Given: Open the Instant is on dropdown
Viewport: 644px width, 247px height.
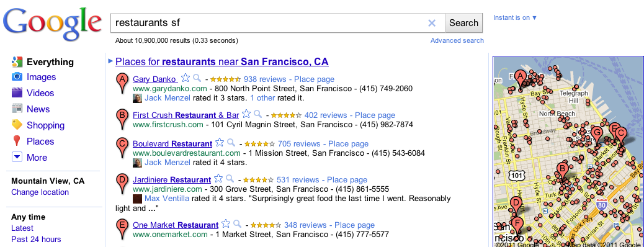Looking at the screenshot, I should (515, 17).
